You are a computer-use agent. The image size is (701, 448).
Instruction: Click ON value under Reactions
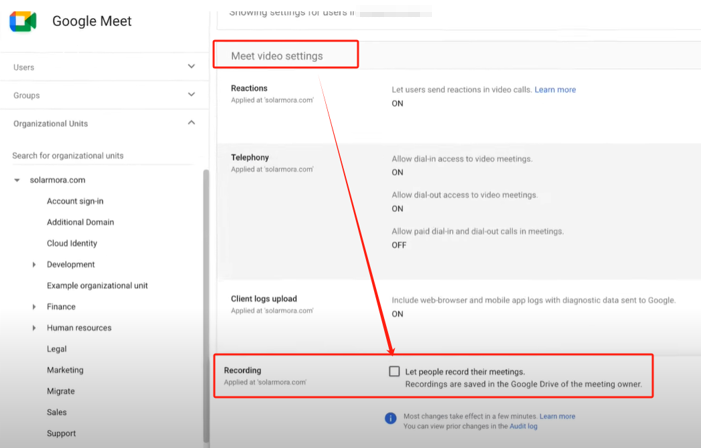point(397,103)
